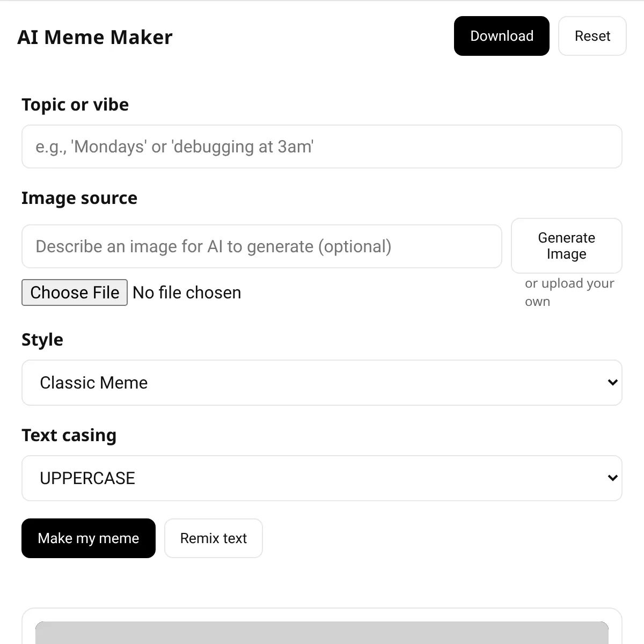Screen dimensions: 644x644
Task: Click the Image source heading
Action: coord(79,198)
